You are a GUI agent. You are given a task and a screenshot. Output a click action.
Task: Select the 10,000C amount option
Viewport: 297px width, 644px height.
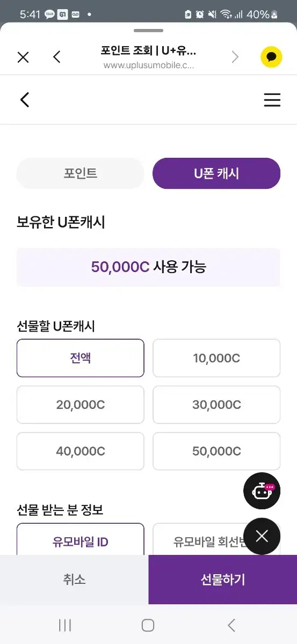216,358
